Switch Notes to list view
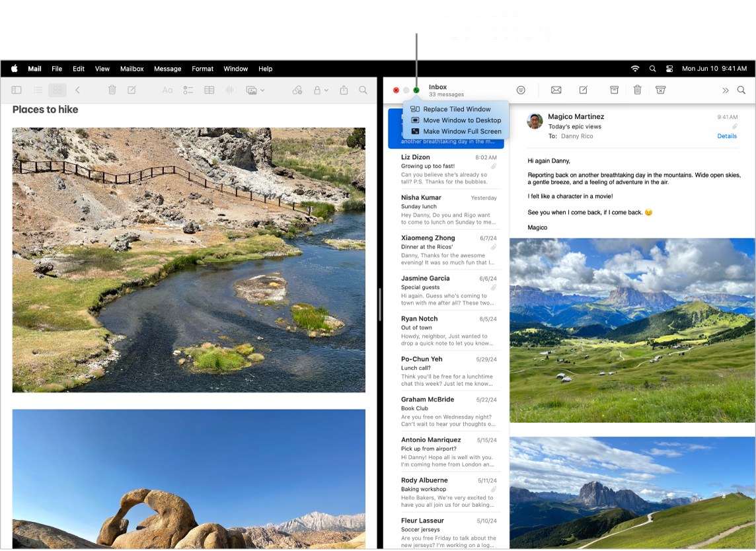This screenshot has width=756, height=551. (38, 90)
